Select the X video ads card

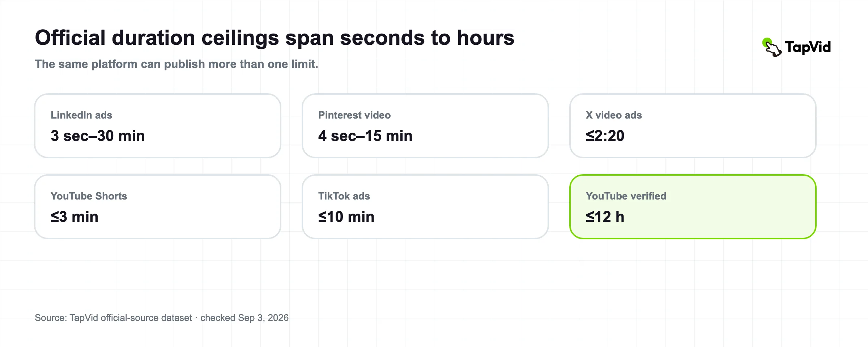coord(693,126)
